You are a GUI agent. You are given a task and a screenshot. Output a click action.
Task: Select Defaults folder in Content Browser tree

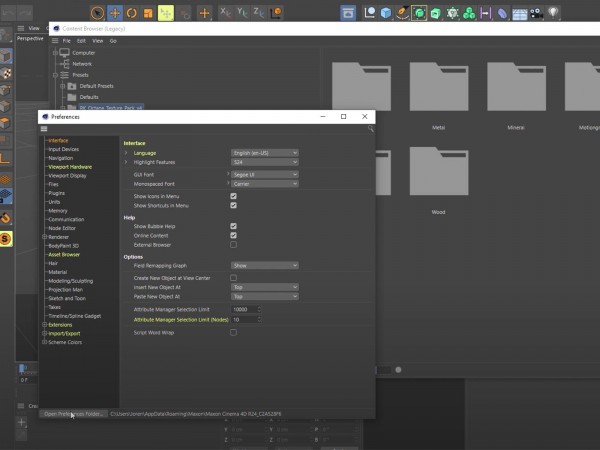(89, 97)
